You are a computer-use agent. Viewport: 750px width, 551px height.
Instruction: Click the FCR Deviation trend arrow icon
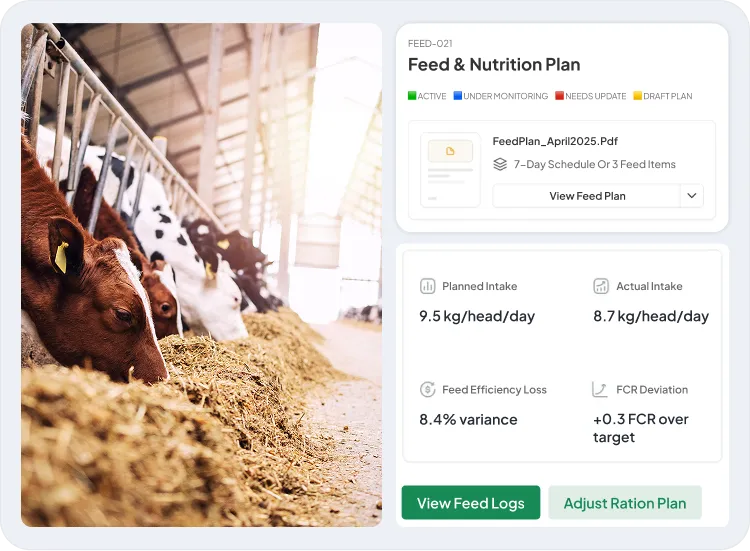[x=601, y=390]
